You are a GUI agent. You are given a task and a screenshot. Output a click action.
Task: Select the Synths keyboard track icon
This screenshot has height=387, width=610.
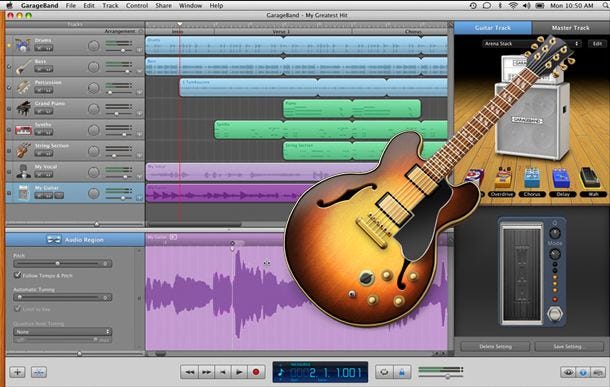23,130
